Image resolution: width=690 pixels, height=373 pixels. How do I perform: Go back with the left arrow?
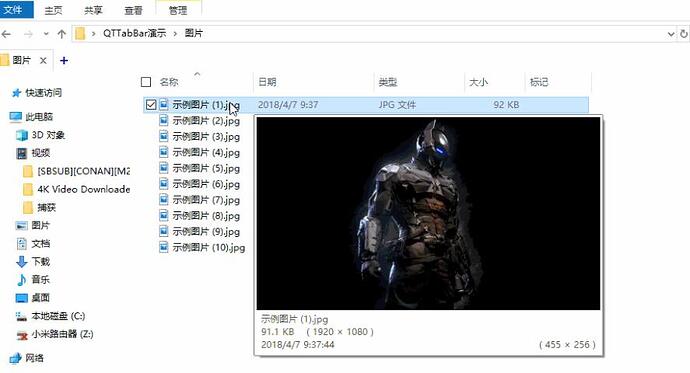click(x=6, y=34)
